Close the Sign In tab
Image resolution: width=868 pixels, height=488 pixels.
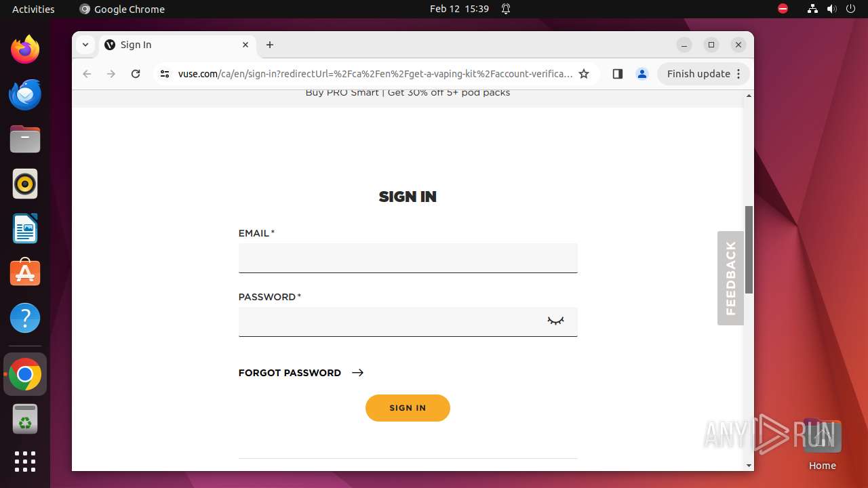(x=245, y=45)
